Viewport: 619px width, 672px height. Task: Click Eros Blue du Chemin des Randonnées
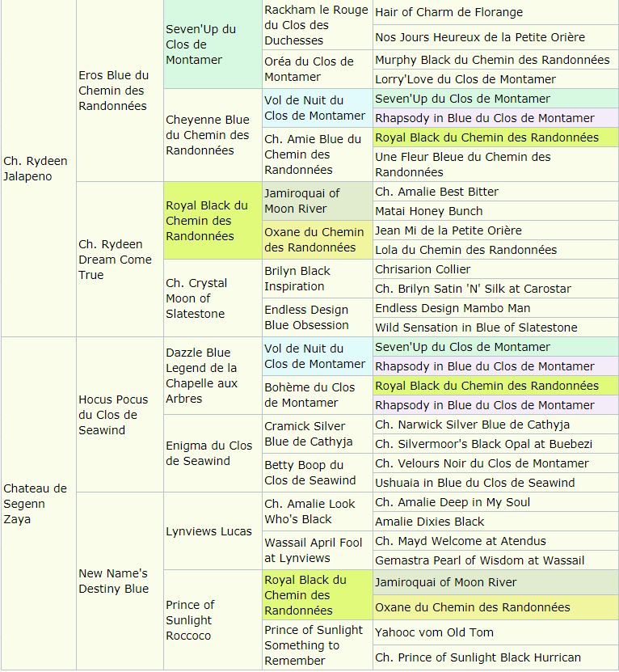point(120,91)
